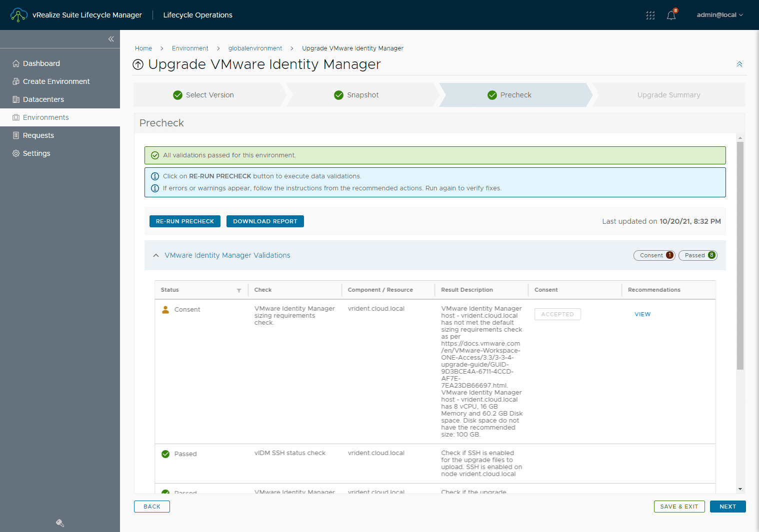This screenshot has width=759, height=532.
Task: Click the Consent 1 count badge
Action: [x=654, y=255]
